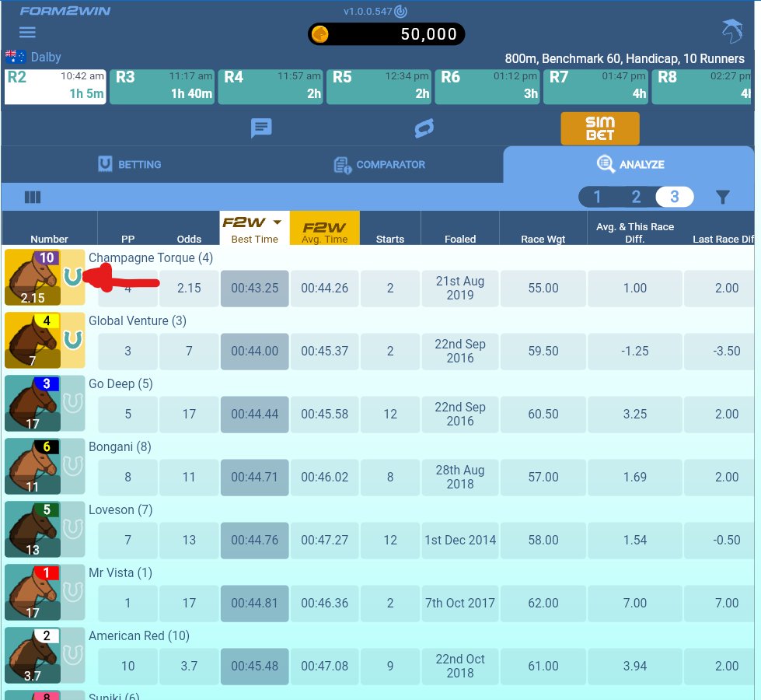Select Mr Vista horse avatar
Image resolution: width=761 pixels, height=700 pixels.
pos(33,593)
